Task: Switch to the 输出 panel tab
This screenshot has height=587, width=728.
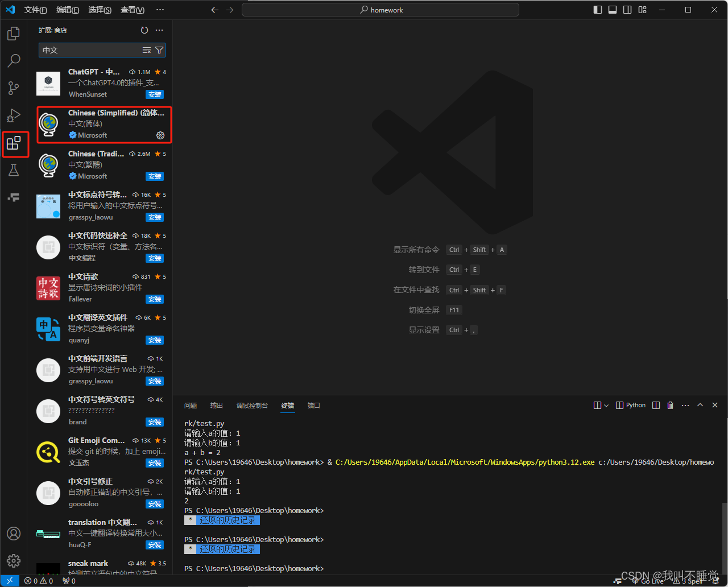Action: (217, 406)
